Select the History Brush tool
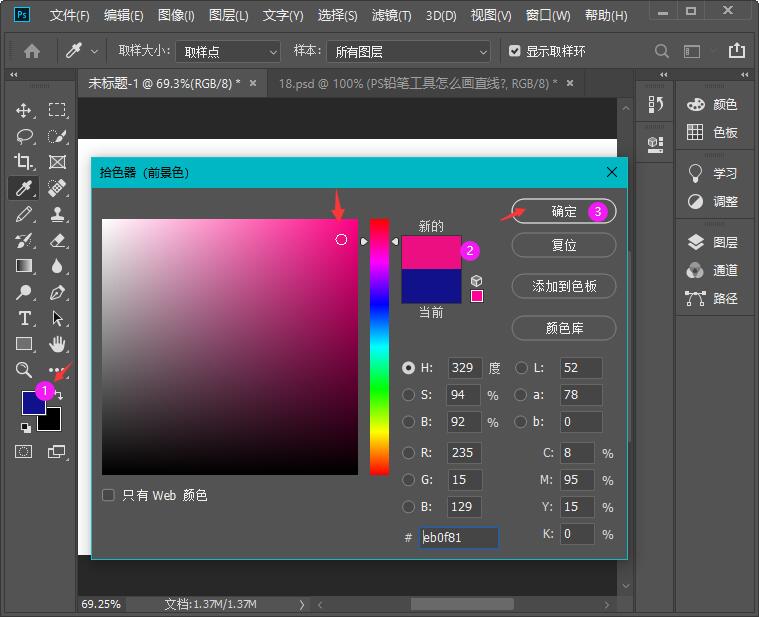 coord(23,240)
